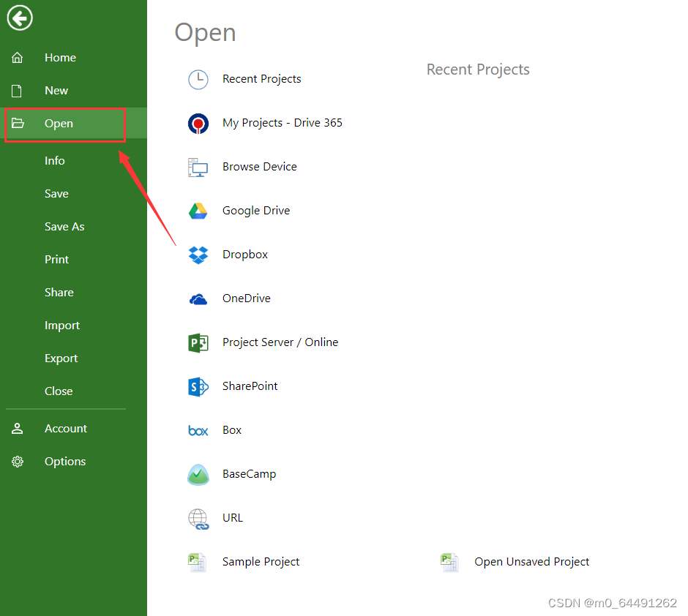688x616 pixels.
Task: Open from URL label
Action: point(233,518)
